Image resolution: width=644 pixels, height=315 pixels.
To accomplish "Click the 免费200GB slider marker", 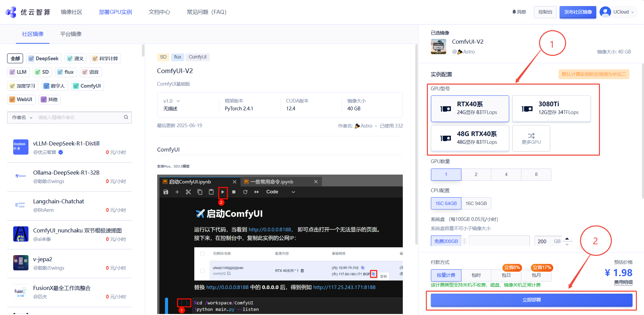I will tap(446, 241).
